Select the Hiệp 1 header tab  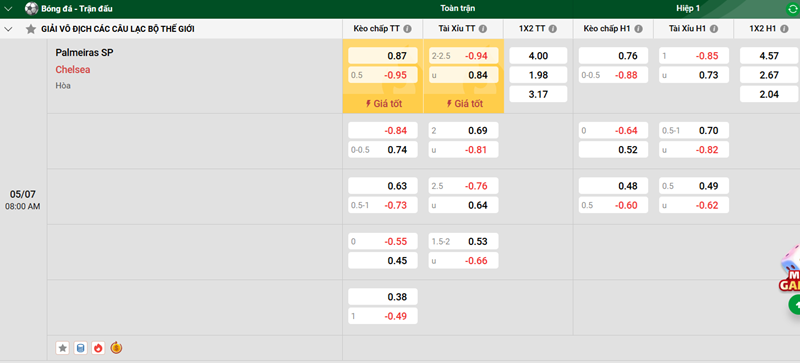click(x=688, y=9)
